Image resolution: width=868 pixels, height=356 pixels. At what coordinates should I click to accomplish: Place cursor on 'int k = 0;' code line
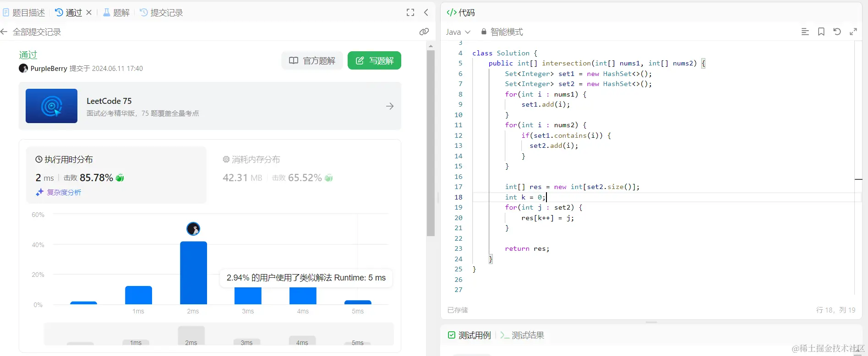(525, 197)
